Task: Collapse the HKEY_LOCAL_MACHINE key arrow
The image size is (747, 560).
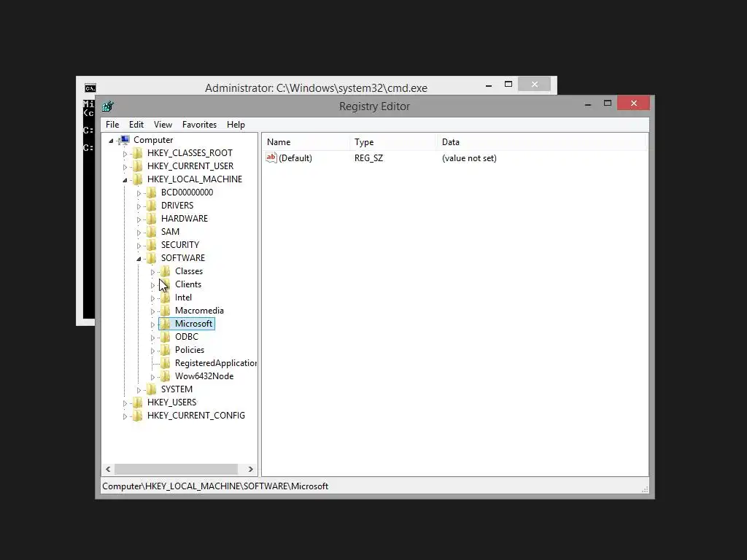Action: pos(125,180)
